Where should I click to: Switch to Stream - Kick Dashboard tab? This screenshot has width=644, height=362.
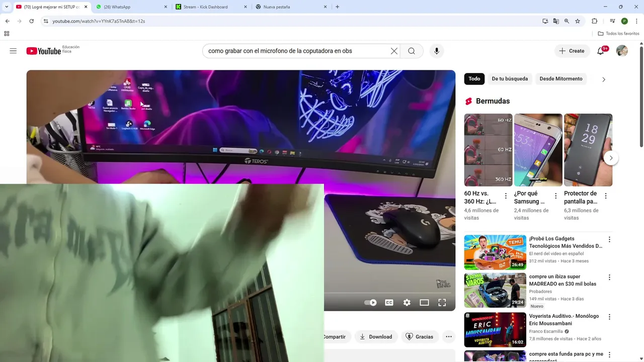point(211,7)
